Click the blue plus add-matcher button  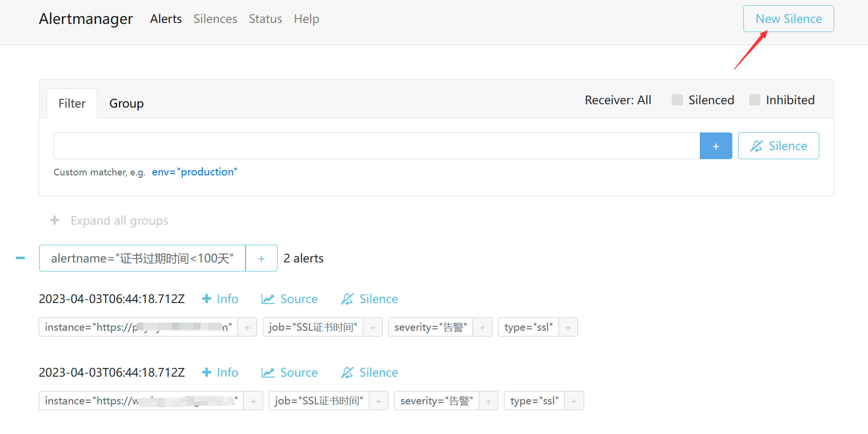click(x=716, y=146)
